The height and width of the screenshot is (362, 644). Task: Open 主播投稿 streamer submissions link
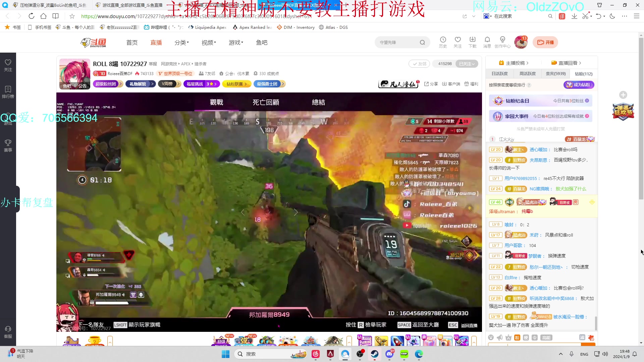514,63
